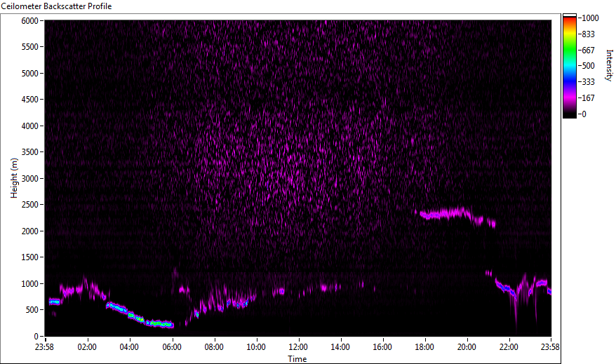616x364 pixels.
Task: Click the 04:00 time axis label
Action: tap(129, 347)
